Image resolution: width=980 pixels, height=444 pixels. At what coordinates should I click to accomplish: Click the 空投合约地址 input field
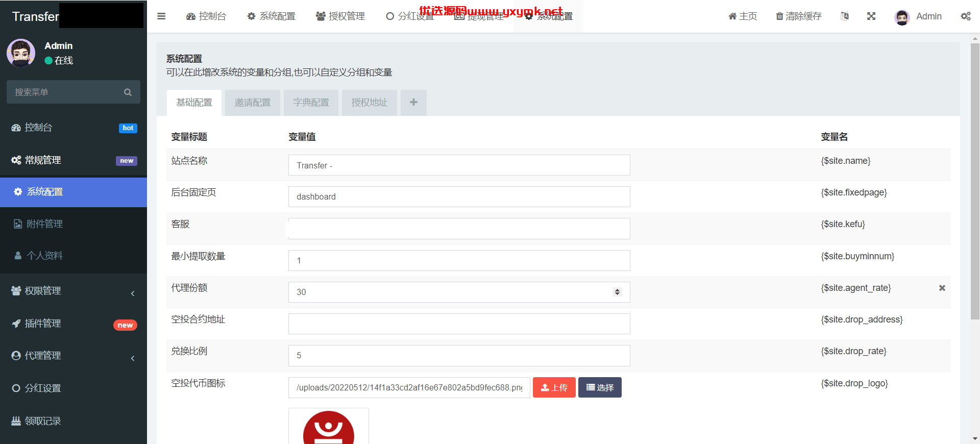point(459,324)
